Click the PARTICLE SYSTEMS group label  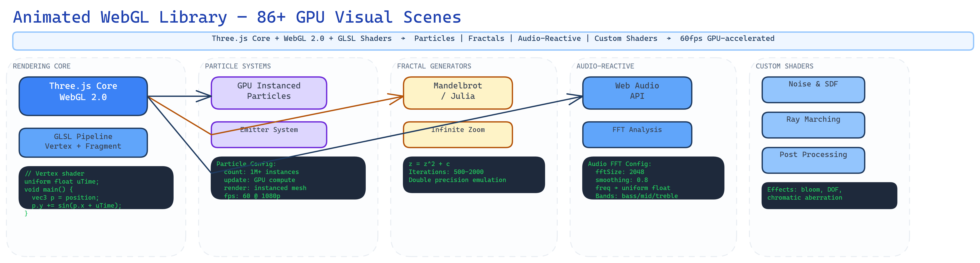[x=238, y=66]
